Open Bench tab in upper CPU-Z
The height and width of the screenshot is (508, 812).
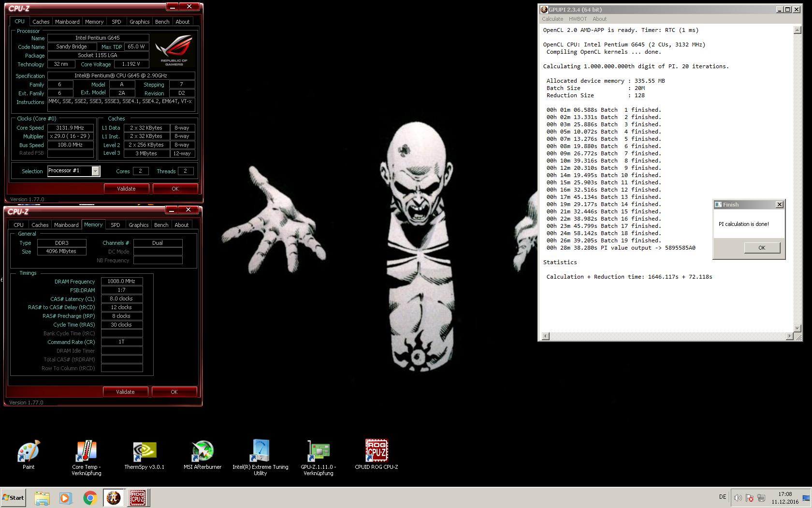point(162,22)
